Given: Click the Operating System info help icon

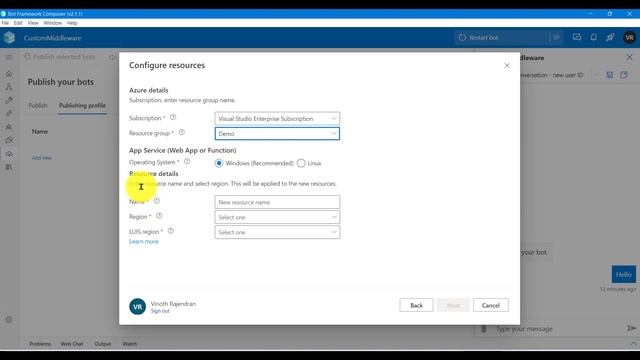Looking at the screenshot, I should coord(187,161).
